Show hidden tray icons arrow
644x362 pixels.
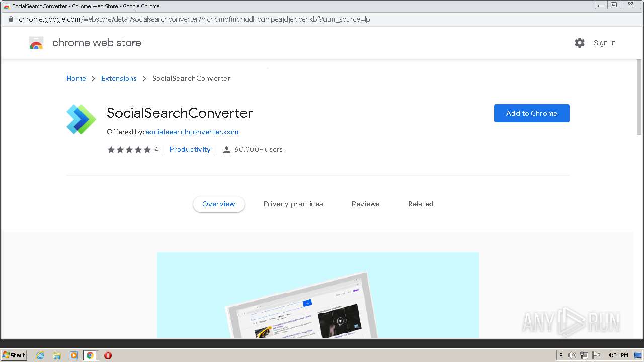[561, 355]
